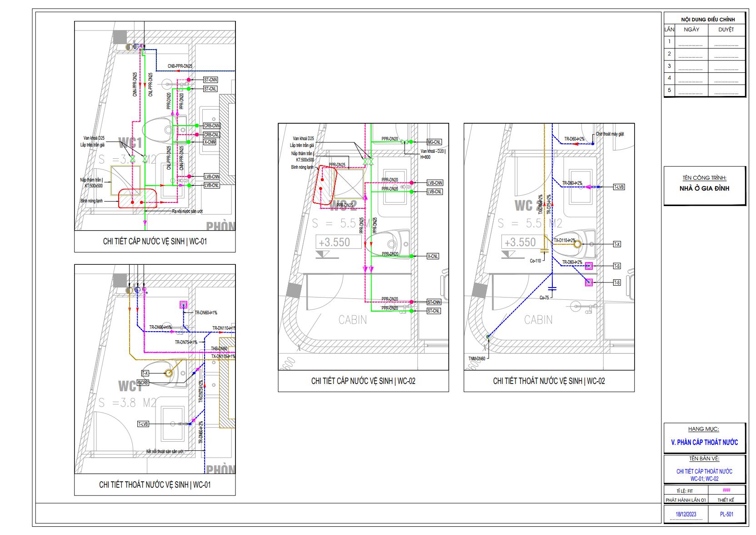The height and width of the screenshot is (535, 756).
Task: Click the 'CRB-CNL' tag box
Action: 212,135
